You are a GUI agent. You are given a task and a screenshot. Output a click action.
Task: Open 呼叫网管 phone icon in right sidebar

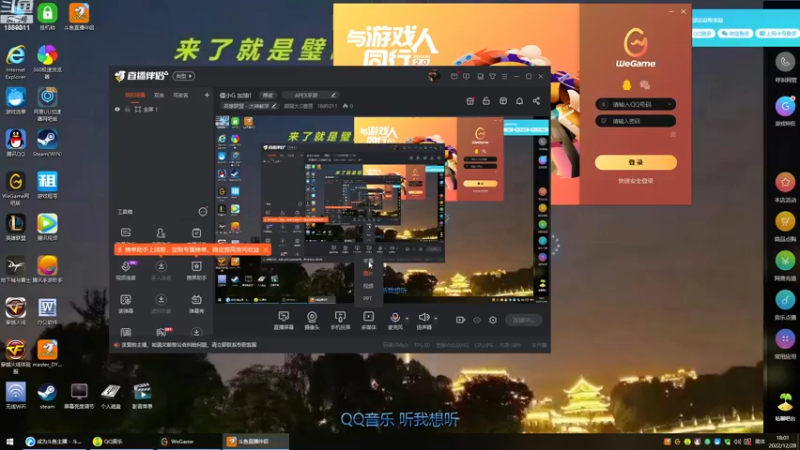(785, 62)
